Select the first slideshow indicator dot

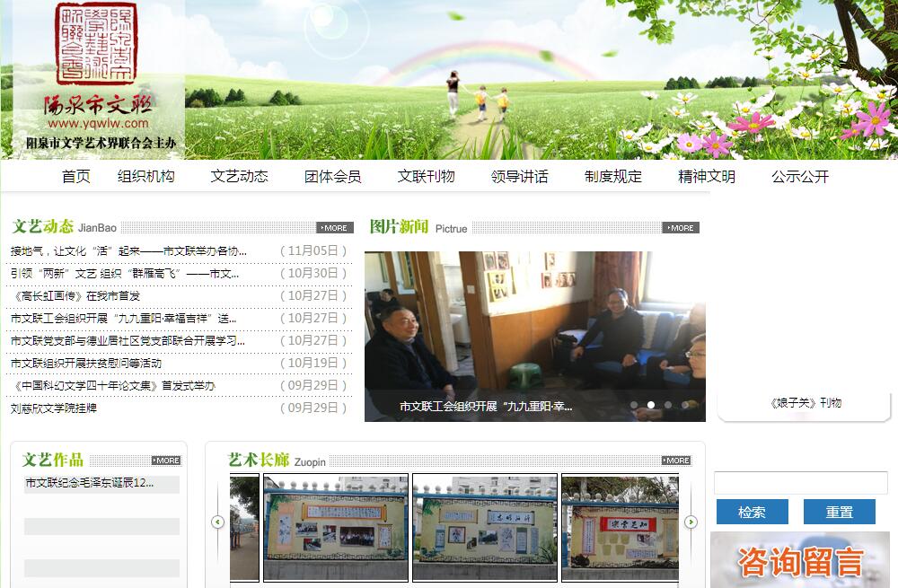tap(634, 405)
